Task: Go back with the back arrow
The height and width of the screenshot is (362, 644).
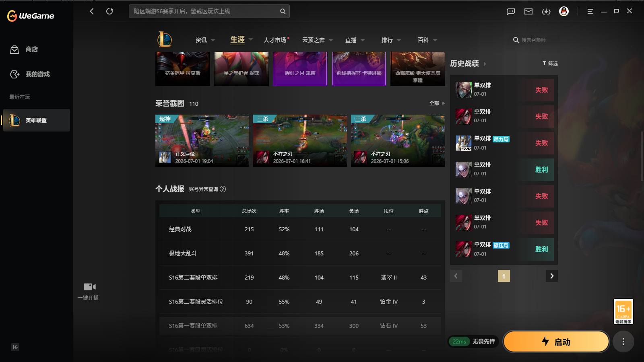Action: [92, 11]
